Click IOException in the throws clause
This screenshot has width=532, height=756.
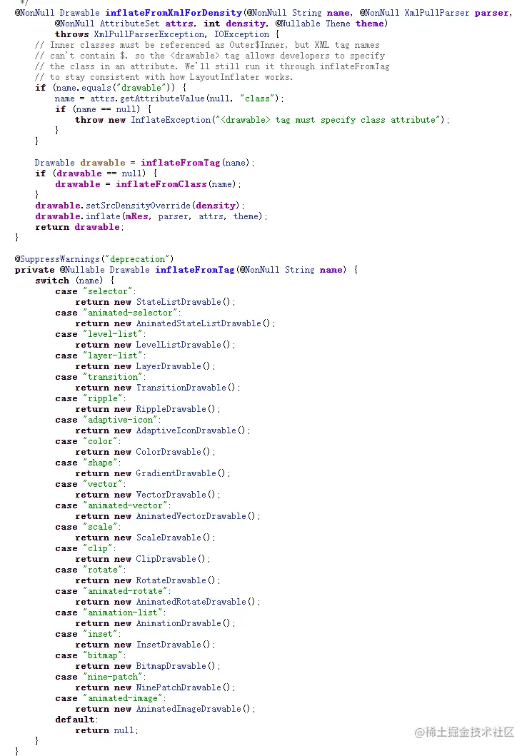241,34
